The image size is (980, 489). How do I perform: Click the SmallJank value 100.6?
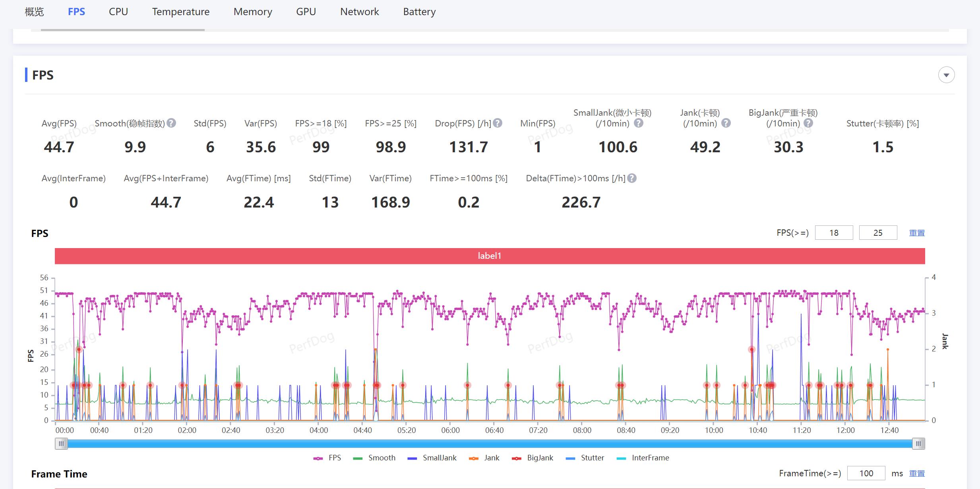[618, 147]
